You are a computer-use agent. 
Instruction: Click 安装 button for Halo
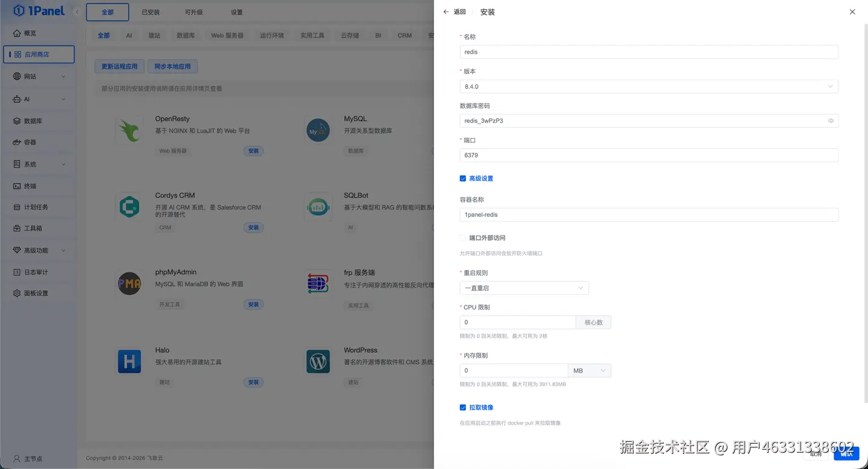pyautogui.click(x=253, y=382)
